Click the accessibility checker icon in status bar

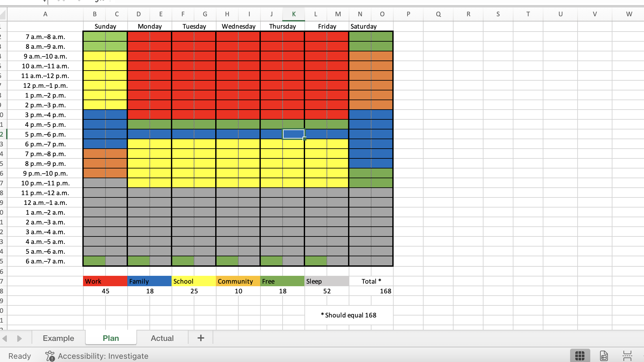click(50, 356)
